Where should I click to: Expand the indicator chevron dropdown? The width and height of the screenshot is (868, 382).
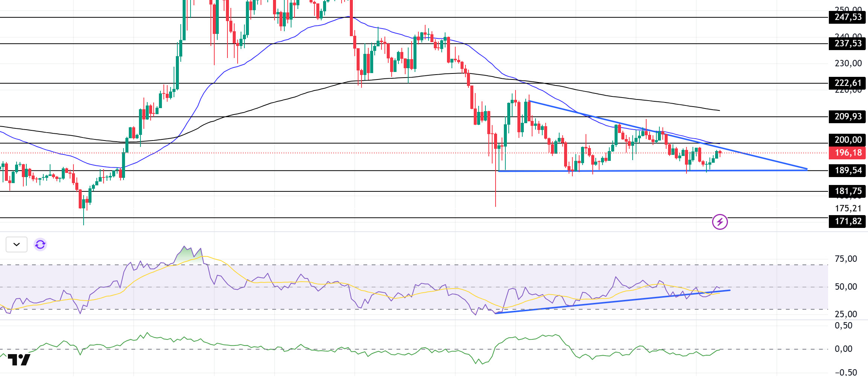17,244
